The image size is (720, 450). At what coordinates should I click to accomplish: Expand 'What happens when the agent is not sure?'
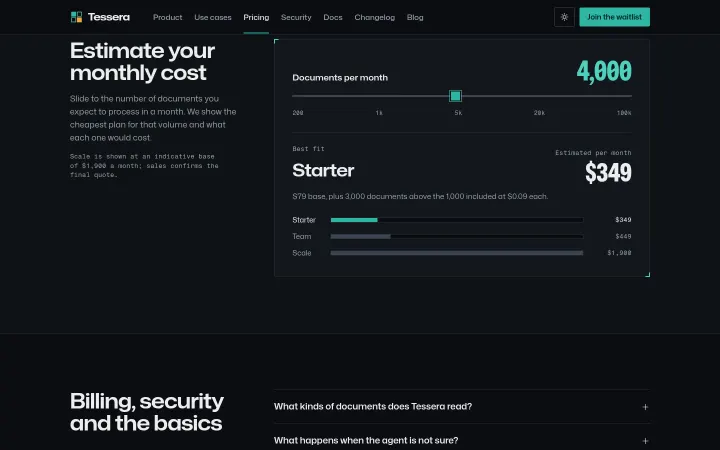point(461,440)
